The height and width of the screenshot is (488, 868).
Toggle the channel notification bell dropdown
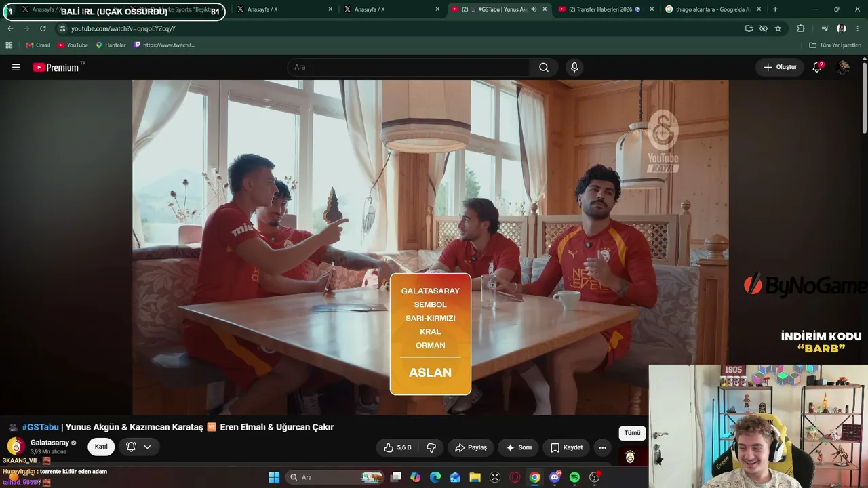[x=139, y=447]
